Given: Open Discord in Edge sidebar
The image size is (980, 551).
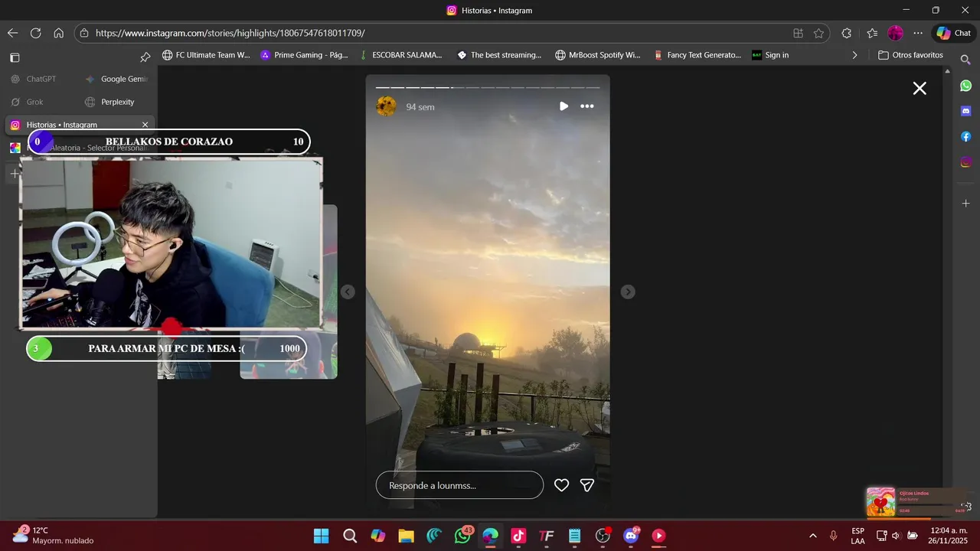Looking at the screenshot, I should 966,111.
